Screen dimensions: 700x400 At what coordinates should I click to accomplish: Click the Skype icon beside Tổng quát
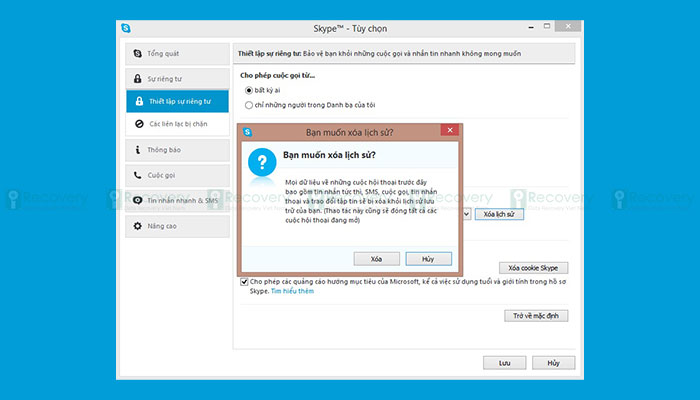coord(138,54)
